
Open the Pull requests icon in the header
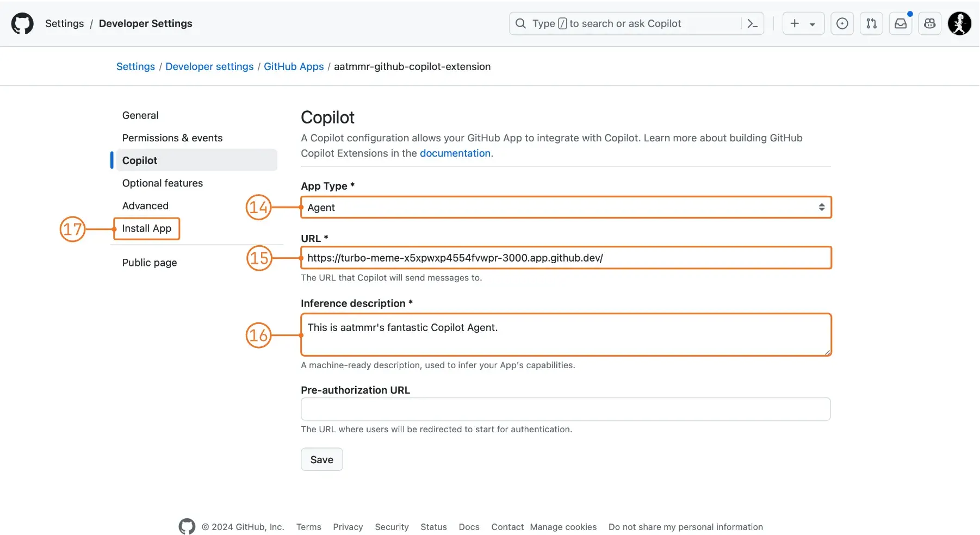click(871, 23)
